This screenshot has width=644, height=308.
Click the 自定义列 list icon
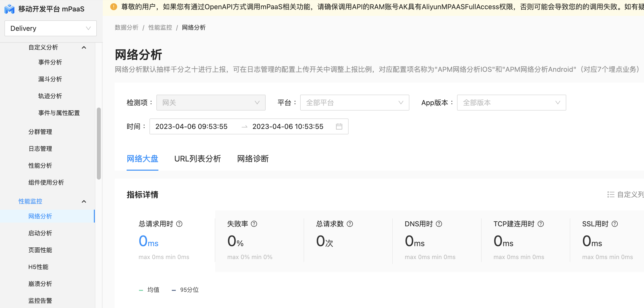tap(611, 194)
